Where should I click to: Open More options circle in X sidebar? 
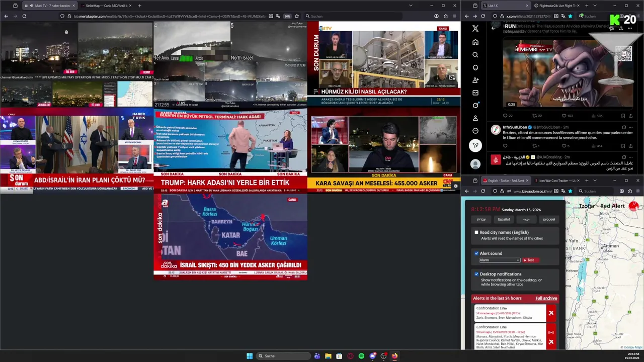click(475, 131)
